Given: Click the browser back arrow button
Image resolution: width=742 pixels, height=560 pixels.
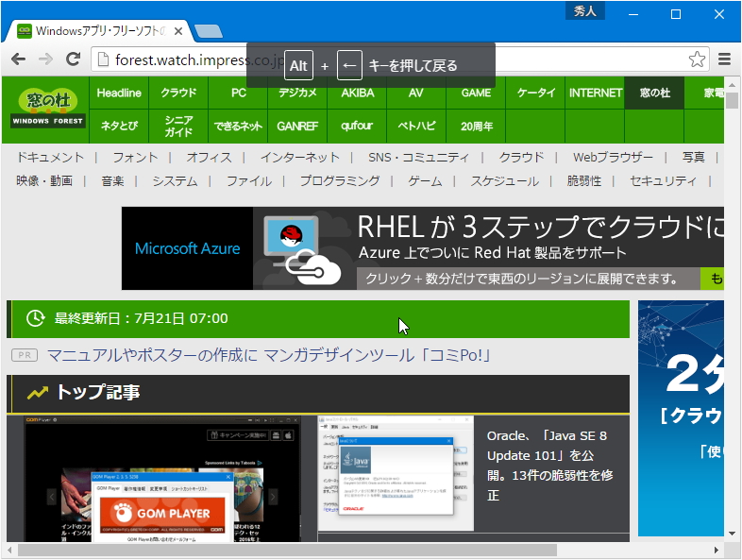Looking at the screenshot, I should pos(19,59).
